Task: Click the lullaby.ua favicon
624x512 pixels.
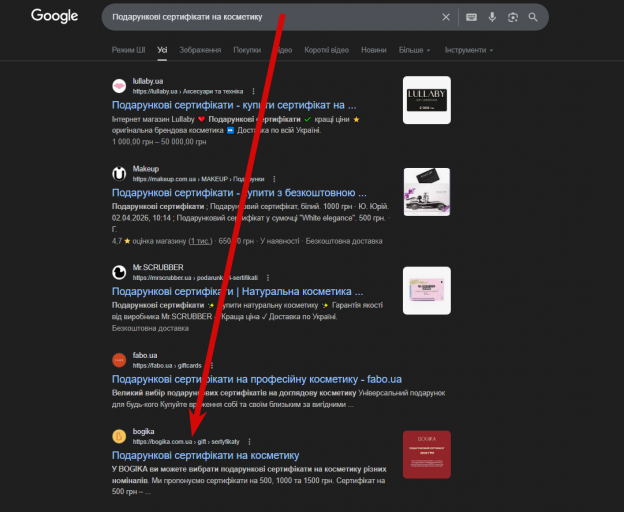Action: [x=119, y=86]
